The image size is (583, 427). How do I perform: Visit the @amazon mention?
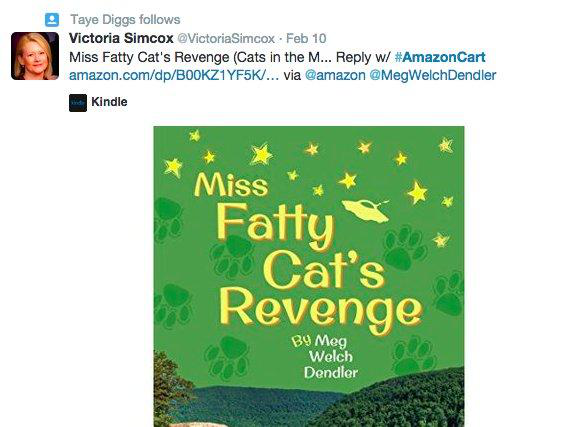pos(335,76)
